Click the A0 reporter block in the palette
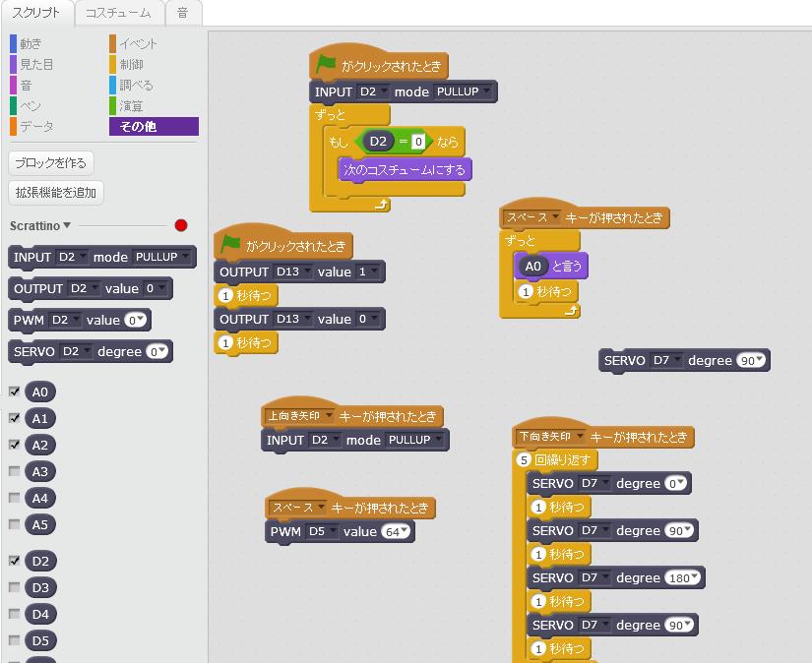The width and height of the screenshot is (812, 663). [x=39, y=392]
